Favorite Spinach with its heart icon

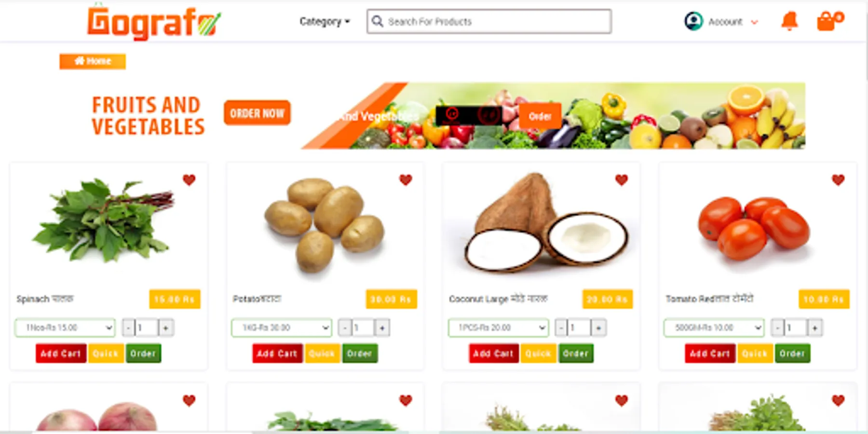coord(189,180)
